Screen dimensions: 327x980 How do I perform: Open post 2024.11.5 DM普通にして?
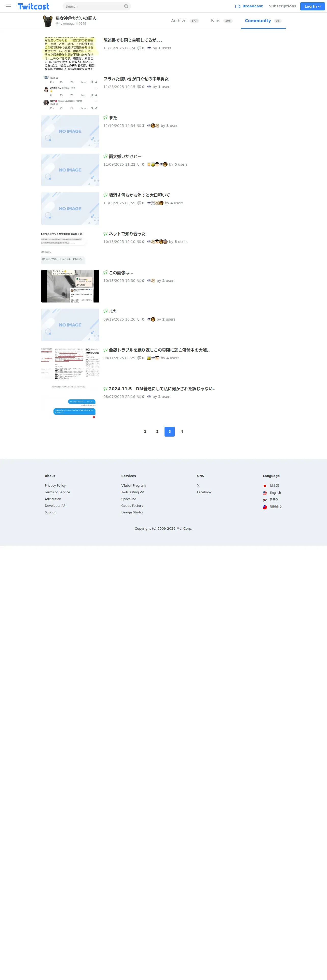162,389
